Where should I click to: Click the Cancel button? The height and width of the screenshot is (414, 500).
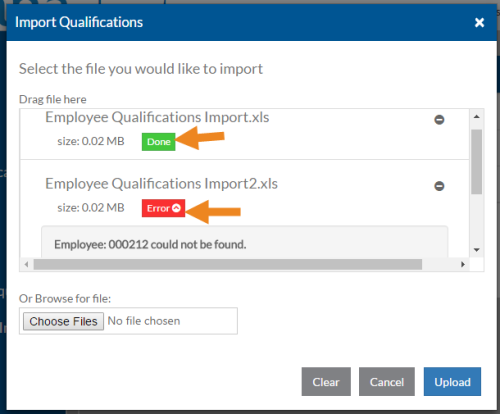coord(387,382)
